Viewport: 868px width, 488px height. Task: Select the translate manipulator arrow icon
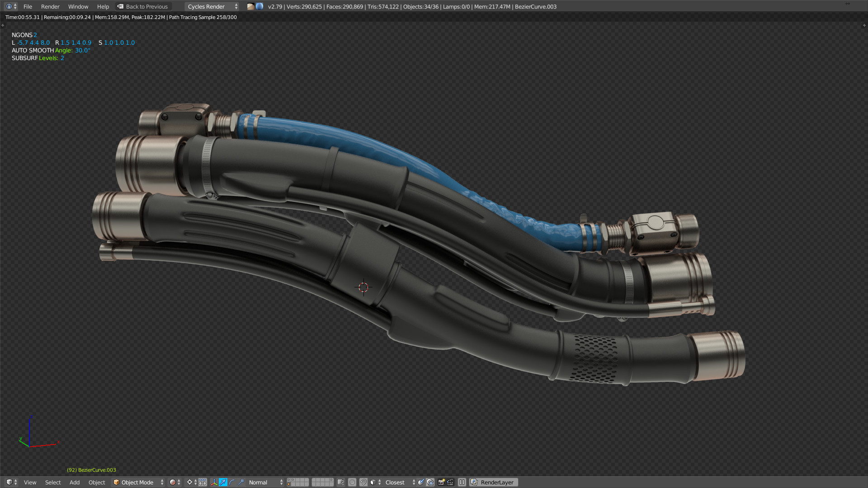pos(223,482)
